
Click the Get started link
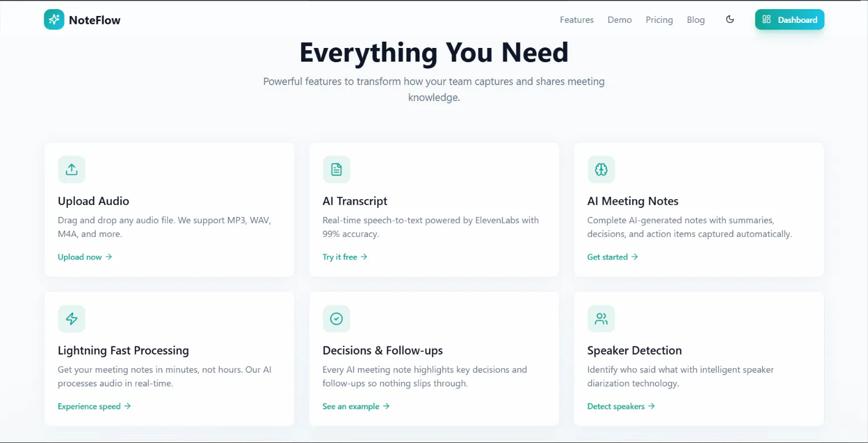coord(612,257)
